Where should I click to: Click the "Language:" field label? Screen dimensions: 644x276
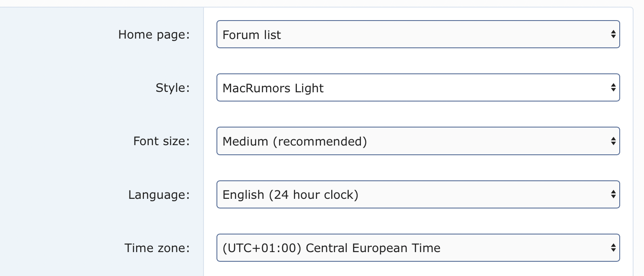coord(159,195)
